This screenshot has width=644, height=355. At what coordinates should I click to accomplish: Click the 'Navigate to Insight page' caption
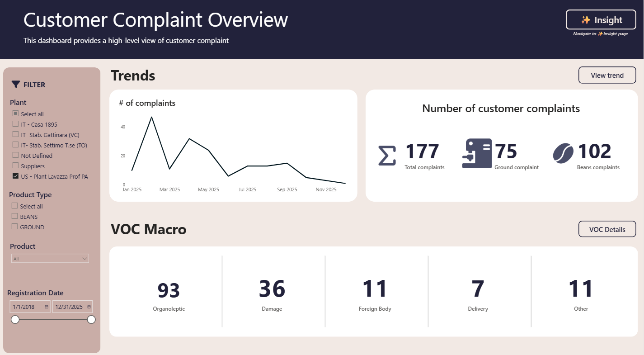[x=600, y=34]
